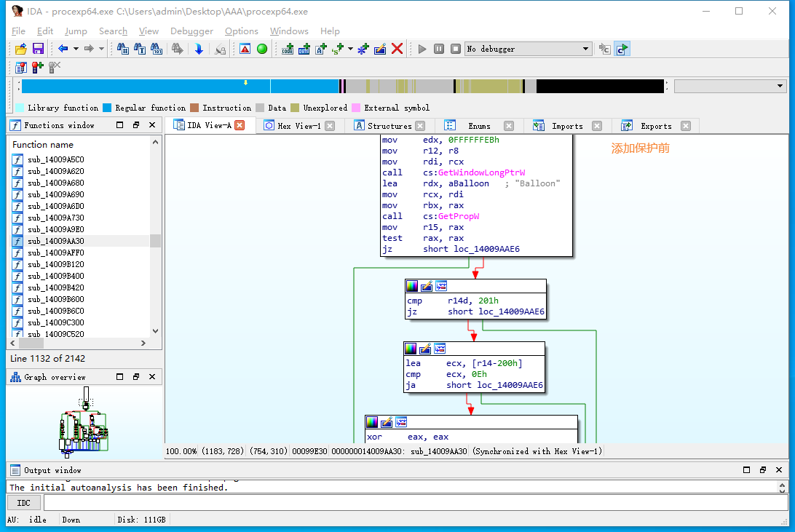This screenshot has width=795, height=532.
Task: Click edit icon on cmp r14d node
Action: click(427, 286)
